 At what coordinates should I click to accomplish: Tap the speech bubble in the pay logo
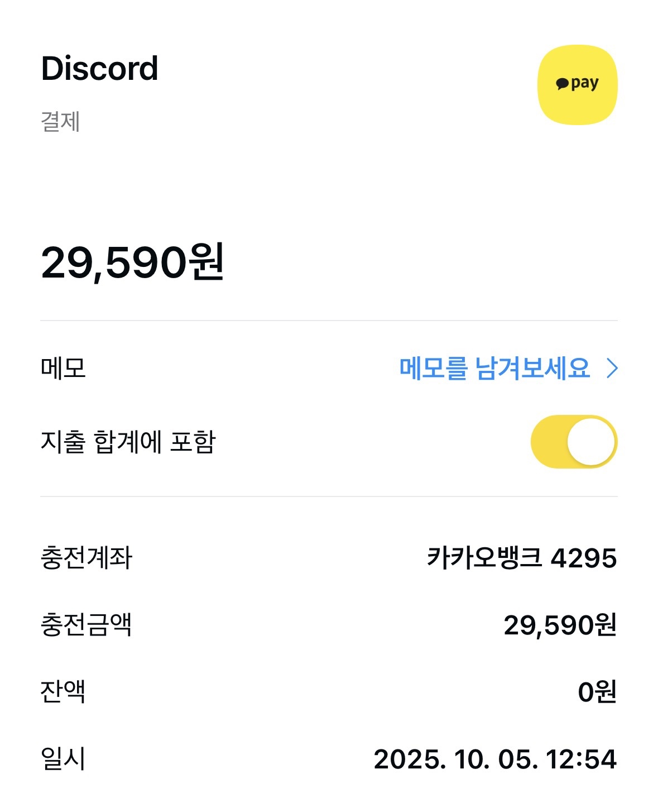(563, 84)
